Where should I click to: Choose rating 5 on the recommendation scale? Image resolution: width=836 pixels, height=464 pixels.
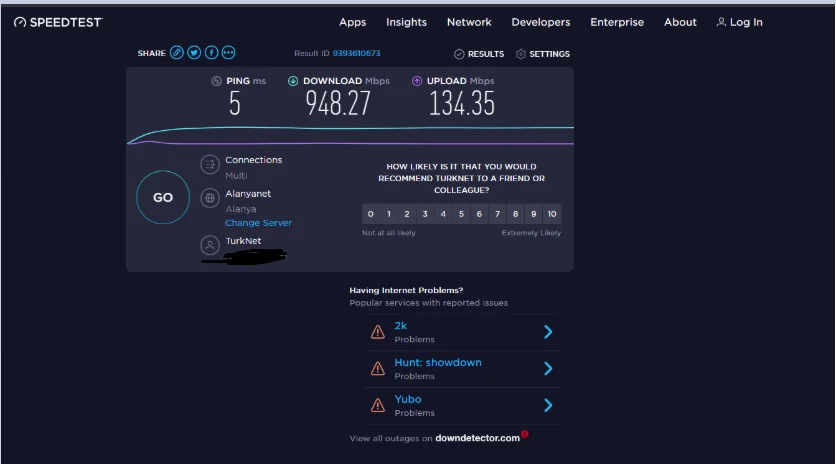coord(461,214)
